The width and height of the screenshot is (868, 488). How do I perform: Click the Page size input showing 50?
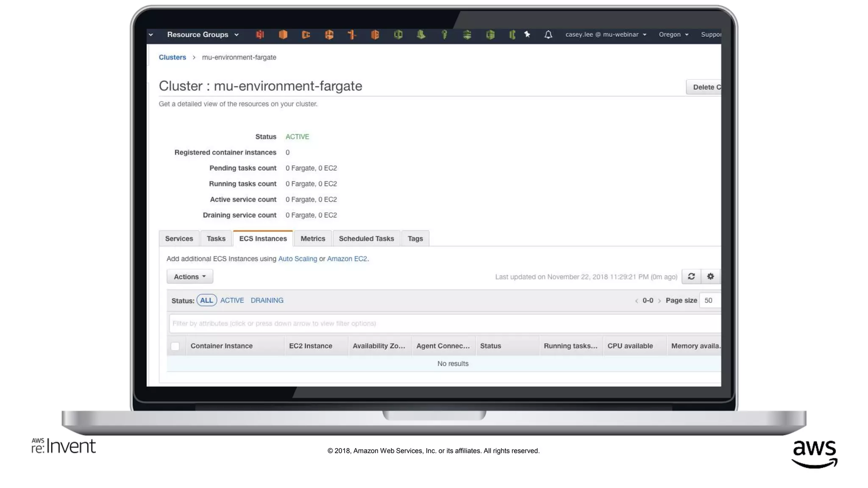tap(710, 300)
